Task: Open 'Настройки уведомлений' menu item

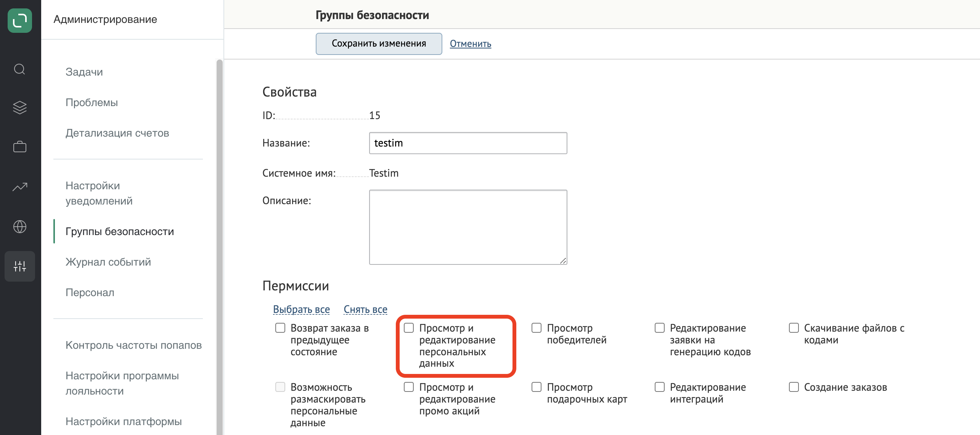Action: click(x=99, y=193)
